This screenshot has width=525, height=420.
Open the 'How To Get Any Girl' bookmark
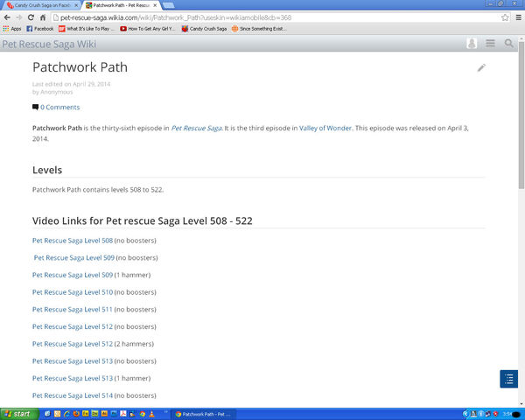(148, 29)
